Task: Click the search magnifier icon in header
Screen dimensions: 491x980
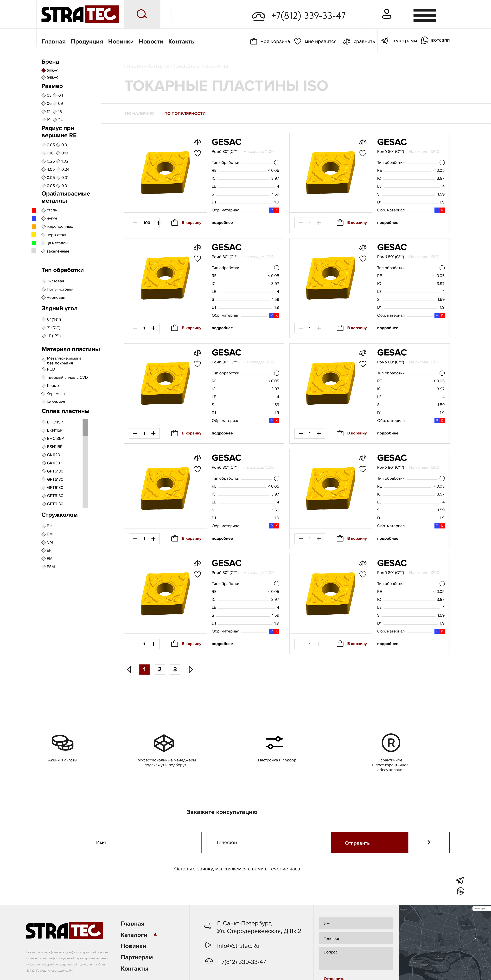Action: [x=142, y=14]
